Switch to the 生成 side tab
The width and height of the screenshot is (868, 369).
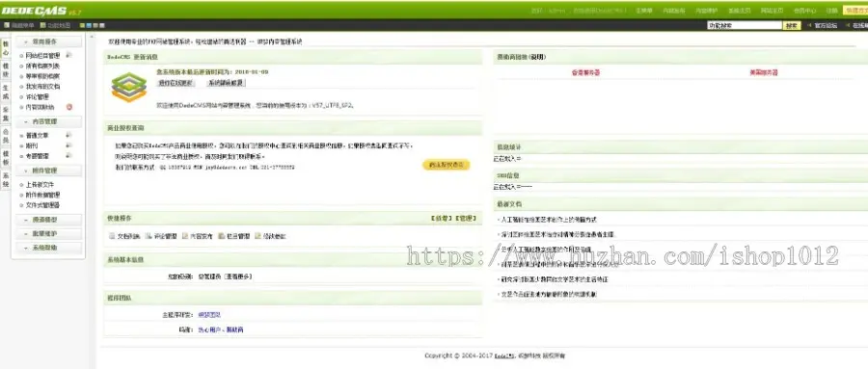(x=6, y=92)
